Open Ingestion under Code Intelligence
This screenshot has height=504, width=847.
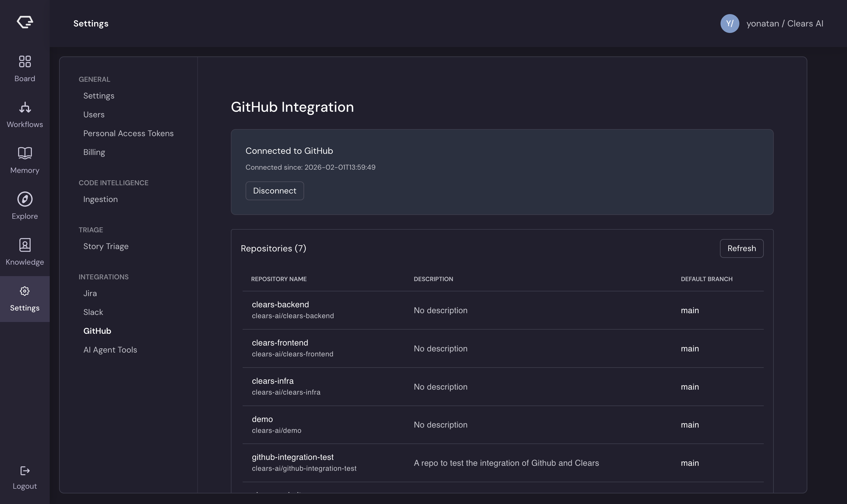pos(101,199)
